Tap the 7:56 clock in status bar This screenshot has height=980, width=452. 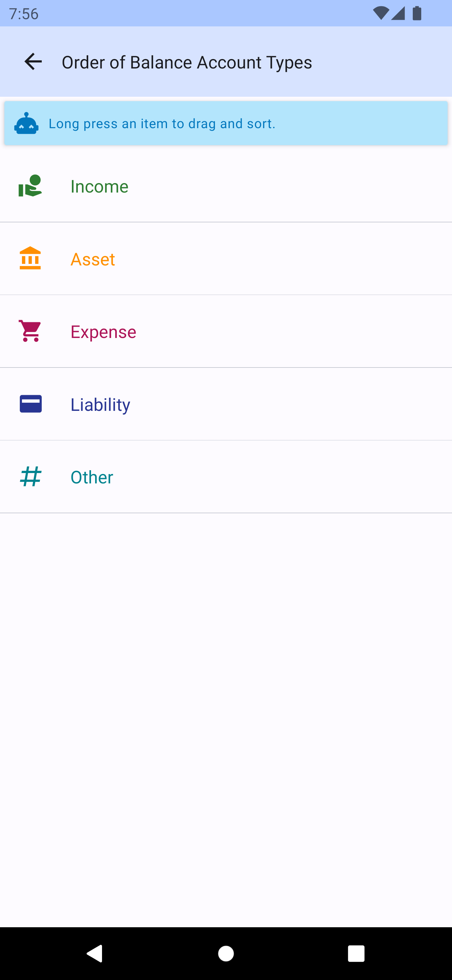(x=24, y=14)
